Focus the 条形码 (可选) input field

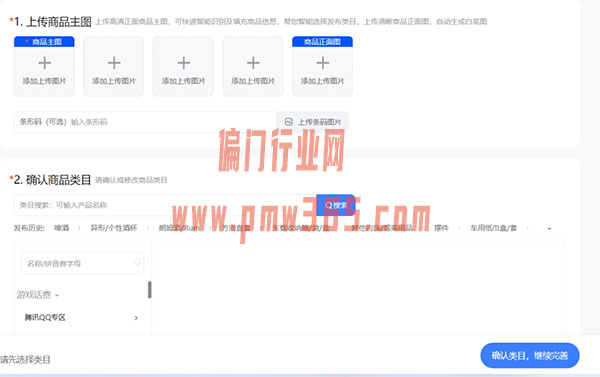[145, 122]
